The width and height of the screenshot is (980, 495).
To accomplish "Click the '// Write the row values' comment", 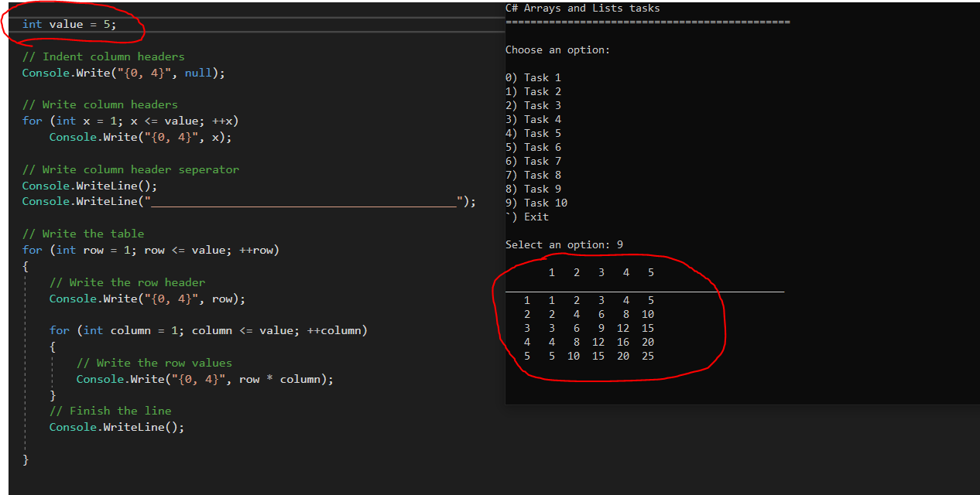I will pyautogui.click(x=155, y=362).
